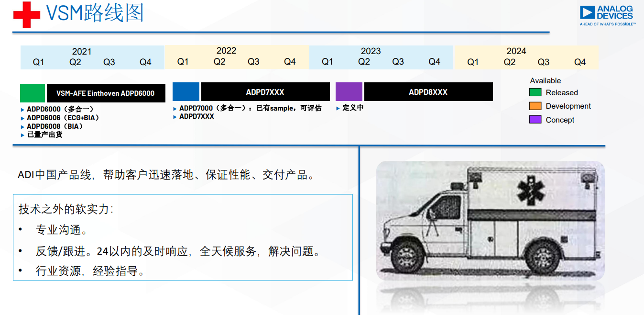Click the red cross icon beside the title
The image size is (644, 315).
(x=26, y=15)
